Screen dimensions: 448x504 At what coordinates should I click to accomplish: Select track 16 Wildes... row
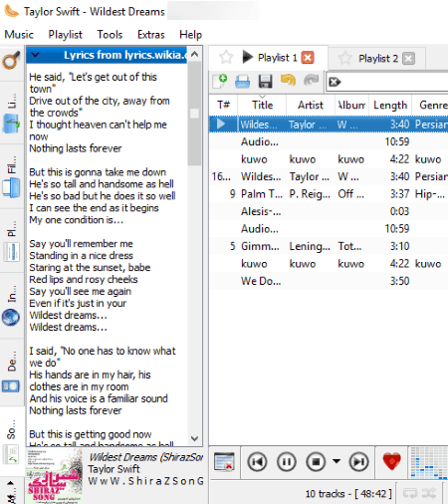click(x=329, y=176)
